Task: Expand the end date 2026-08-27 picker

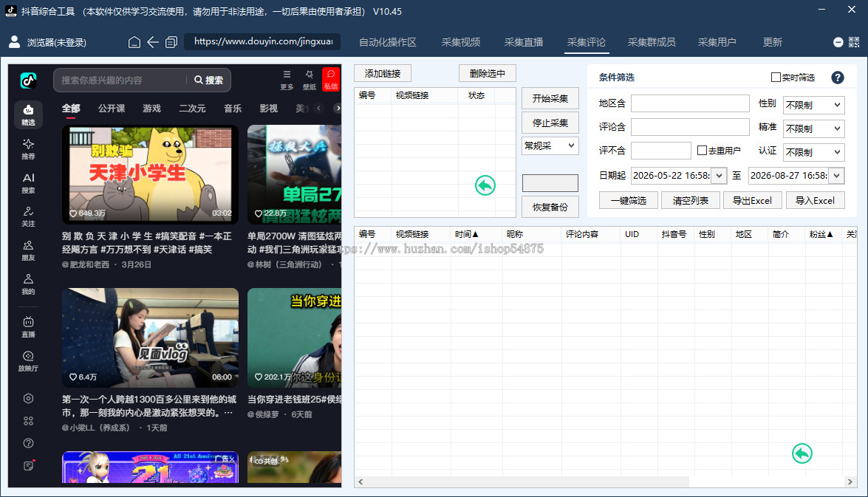Action: (836, 176)
